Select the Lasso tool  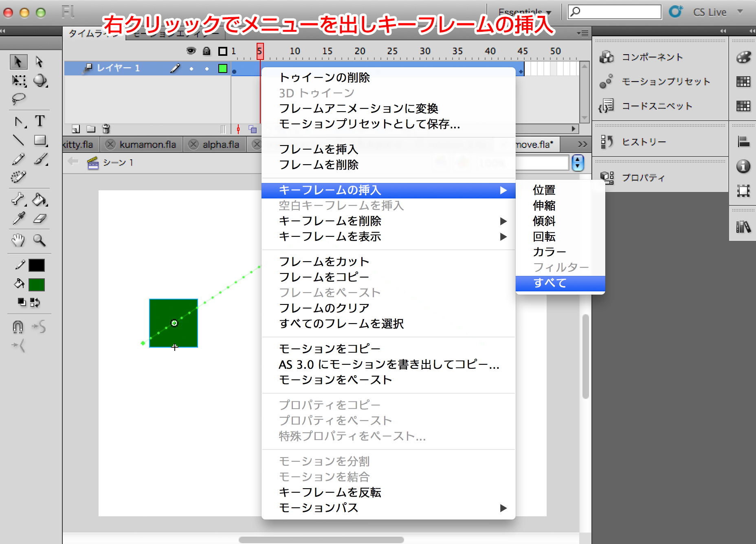(x=18, y=99)
